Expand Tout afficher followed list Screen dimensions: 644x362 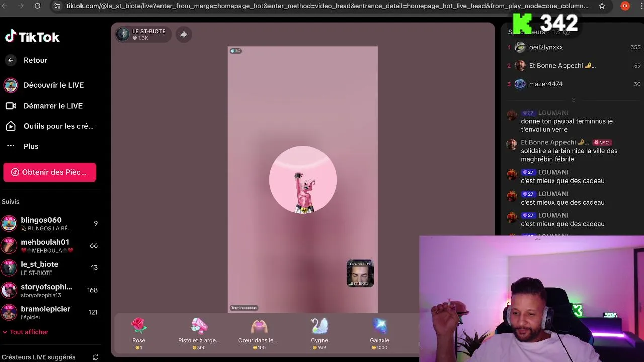tap(25, 332)
